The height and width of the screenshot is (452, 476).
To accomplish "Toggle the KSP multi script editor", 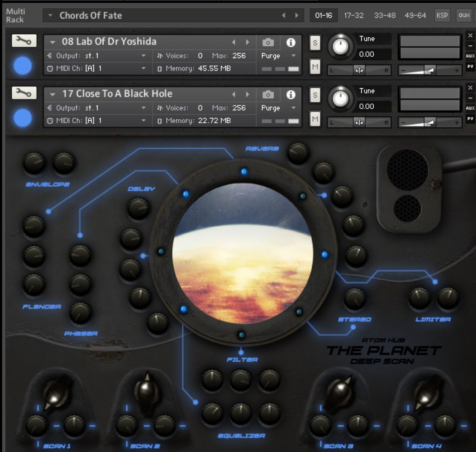I will (443, 15).
